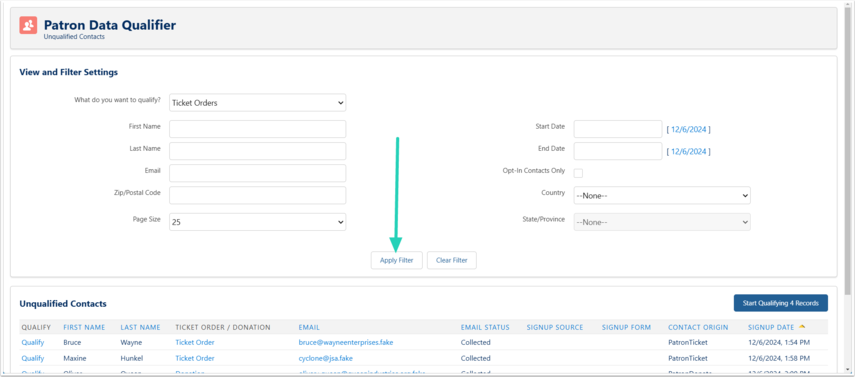Image resolution: width=855 pixels, height=377 pixels.
Task: Click 'PatronTicket' origin in Maxine's row
Action: (688, 358)
